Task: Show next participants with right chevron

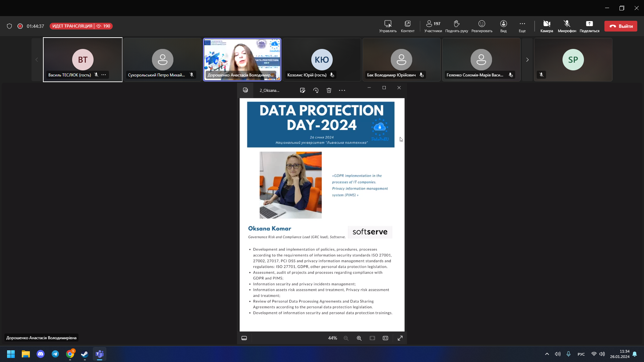Action: pos(527,60)
